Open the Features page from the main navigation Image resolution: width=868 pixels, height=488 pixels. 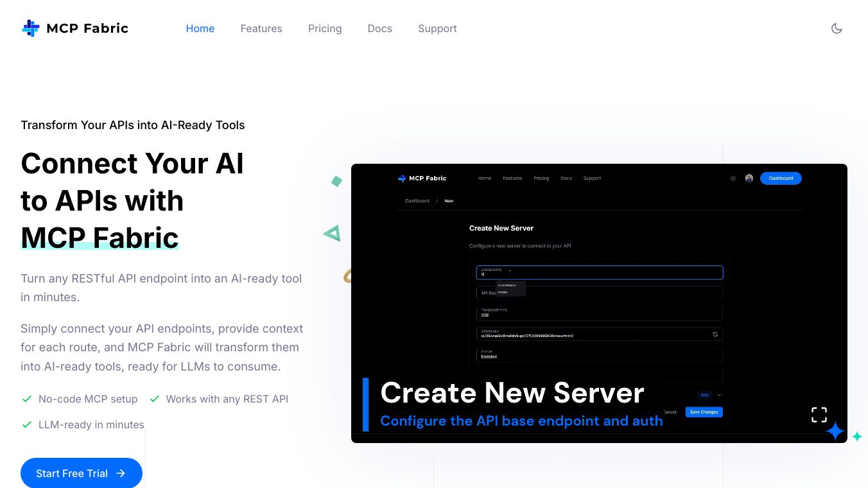click(x=261, y=28)
